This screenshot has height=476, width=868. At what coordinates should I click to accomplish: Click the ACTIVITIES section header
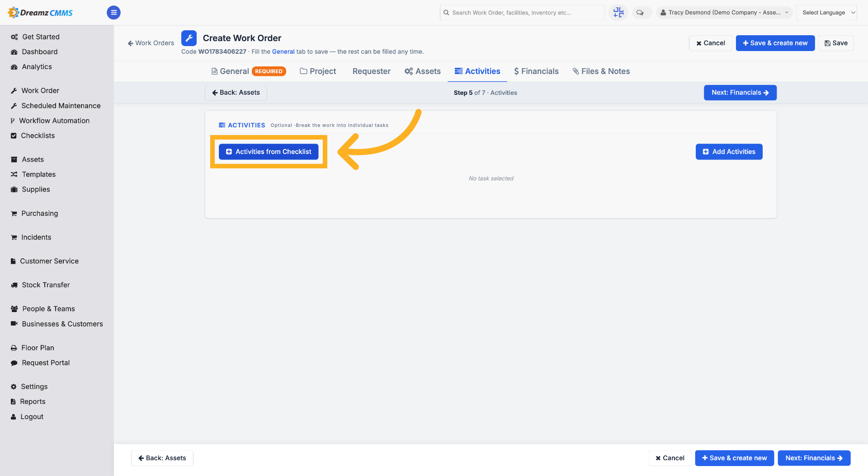click(242, 125)
